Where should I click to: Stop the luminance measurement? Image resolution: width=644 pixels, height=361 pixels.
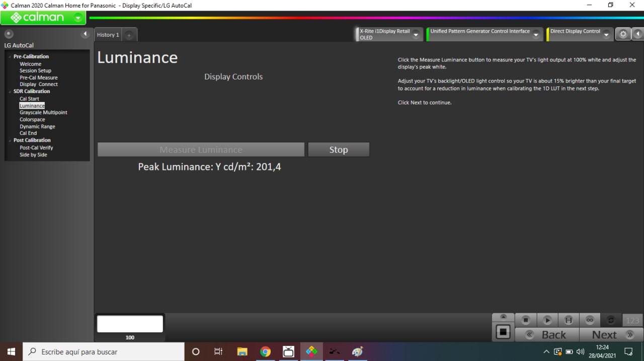tap(339, 149)
